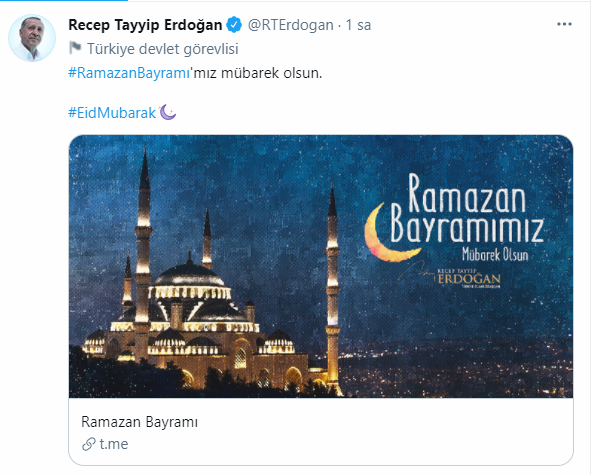This screenshot has width=591, height=475.
Task: Open the #EidMubarak hashtag
Action: click(x=112, y=113)
